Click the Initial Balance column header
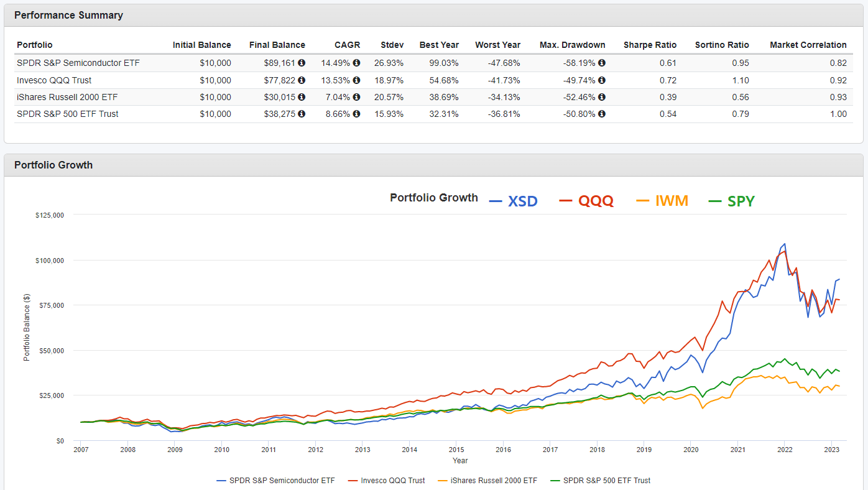The height and width of the screenshot is (490, 868). coord(202,45)
